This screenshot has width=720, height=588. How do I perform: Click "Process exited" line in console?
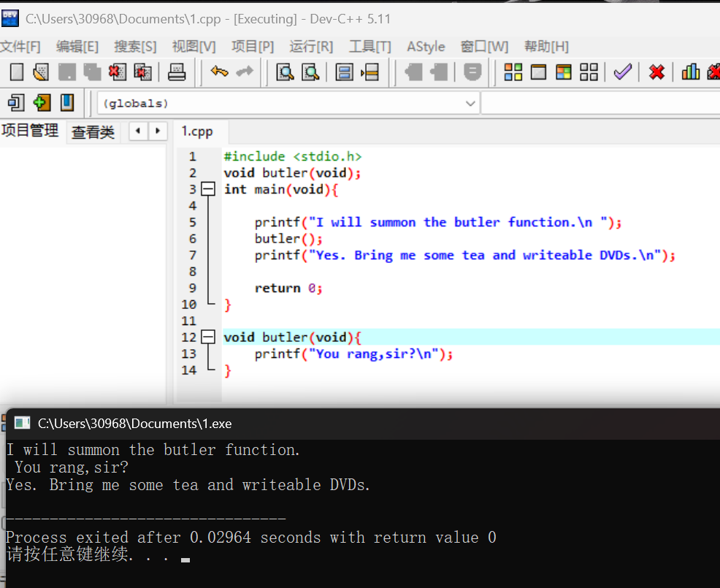click(x=250, y=537)
